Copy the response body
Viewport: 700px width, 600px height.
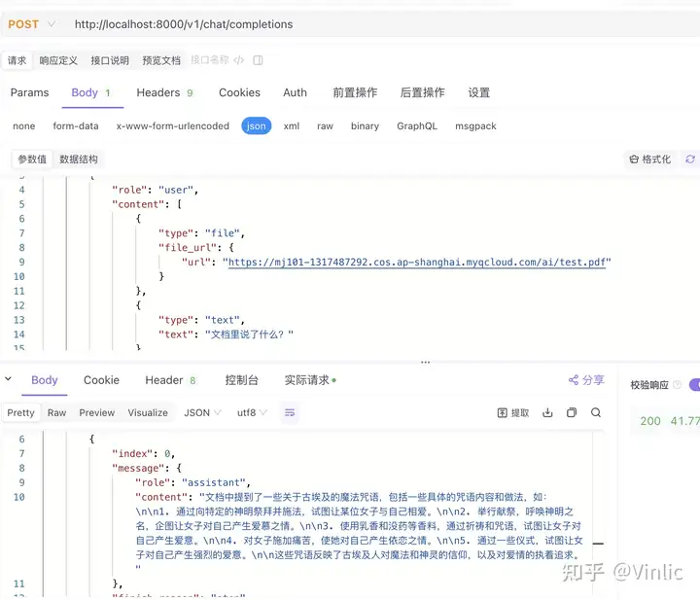pyautogui.click(x=572, y=412)
